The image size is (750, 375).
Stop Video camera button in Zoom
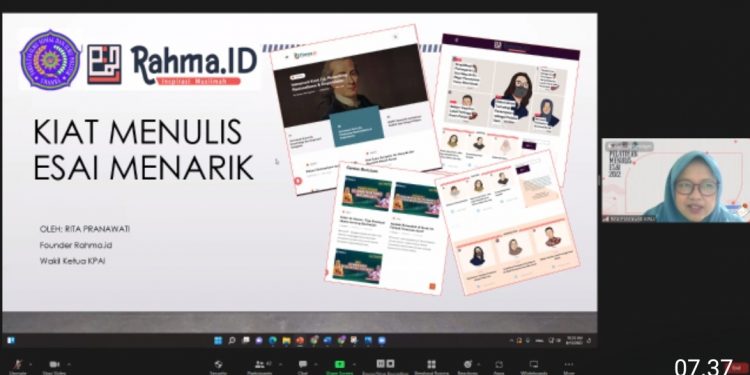pos(54,366)
